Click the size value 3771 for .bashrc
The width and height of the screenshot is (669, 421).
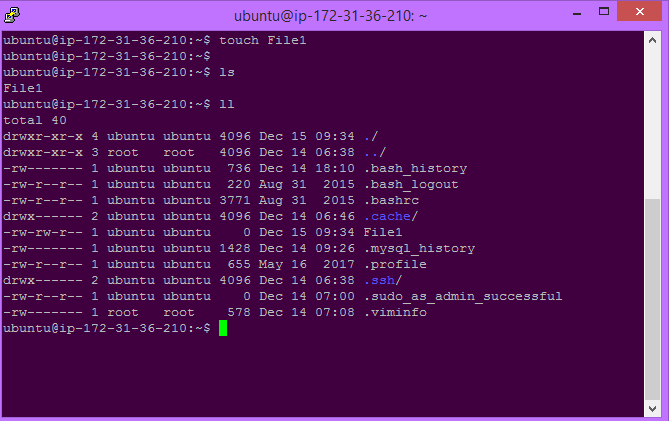(x=235, y=200)
